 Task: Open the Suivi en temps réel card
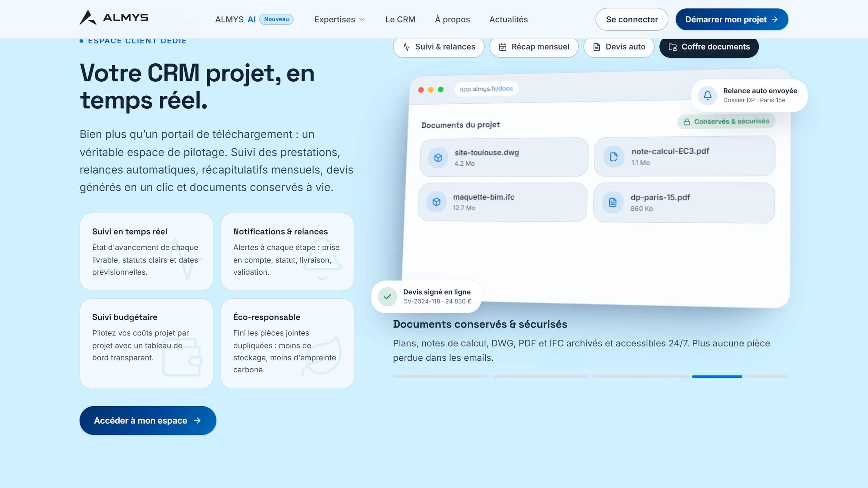(x=146, y=252)
